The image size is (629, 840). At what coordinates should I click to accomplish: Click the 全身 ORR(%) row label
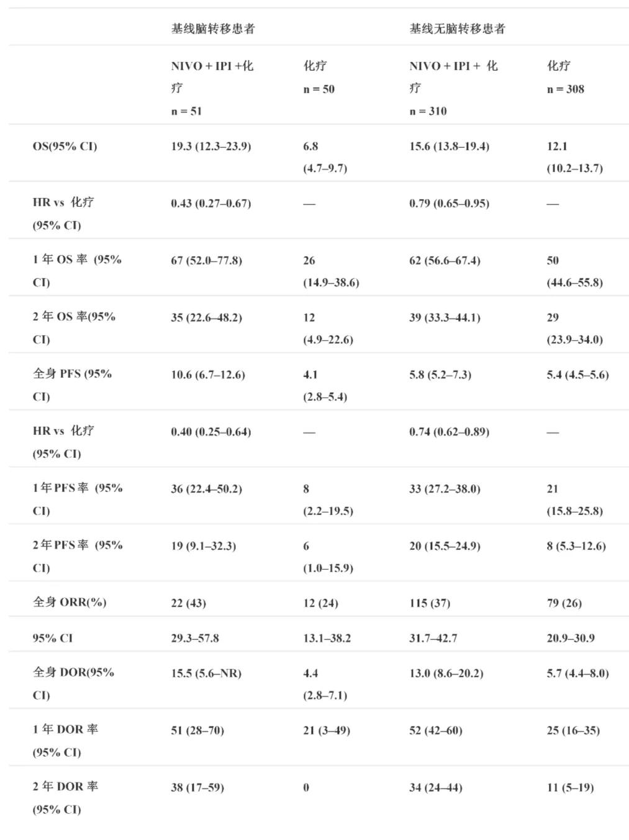(x=70, y=602)
